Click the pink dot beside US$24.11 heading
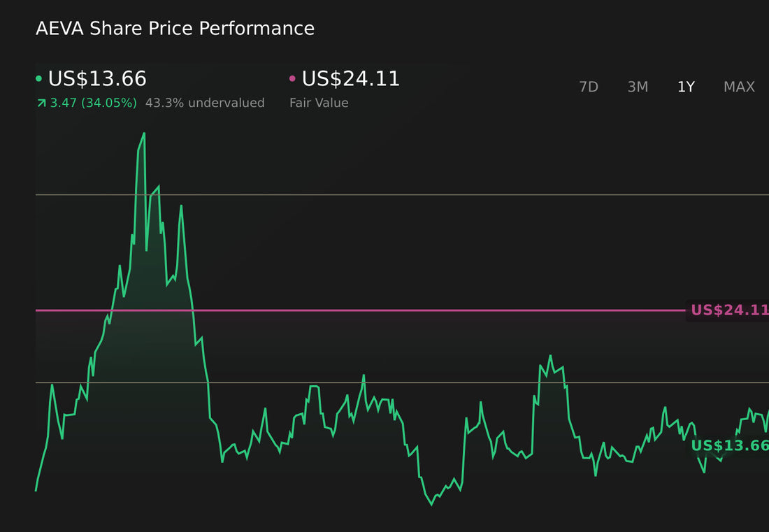The height and width of the screenshot is (532, 769). (292, 78)
